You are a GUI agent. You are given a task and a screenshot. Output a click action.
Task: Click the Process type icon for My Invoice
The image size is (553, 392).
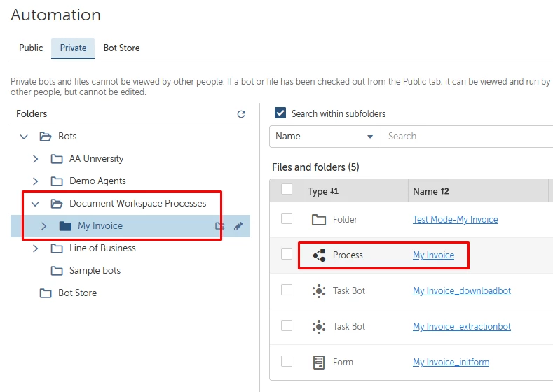tap(319, 255)
